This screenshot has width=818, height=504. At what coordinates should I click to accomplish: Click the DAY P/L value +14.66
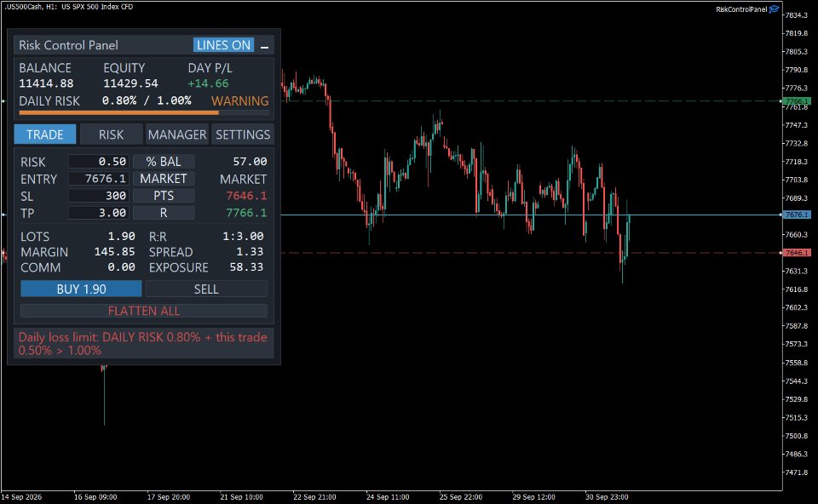pyautogui.click(x=208, y=83)
